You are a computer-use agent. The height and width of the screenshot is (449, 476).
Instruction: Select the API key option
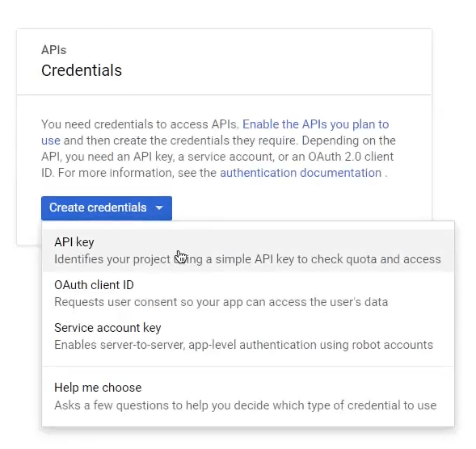(248, 250)
